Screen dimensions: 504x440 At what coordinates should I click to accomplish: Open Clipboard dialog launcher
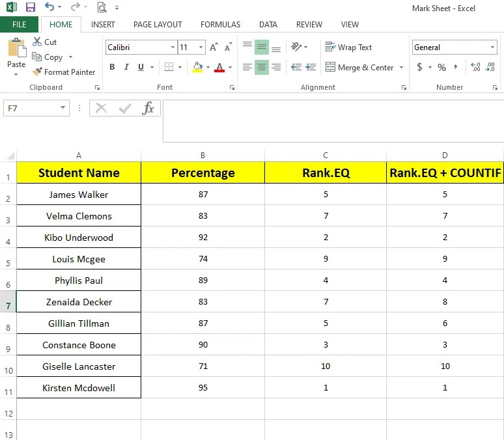point(97,87)
